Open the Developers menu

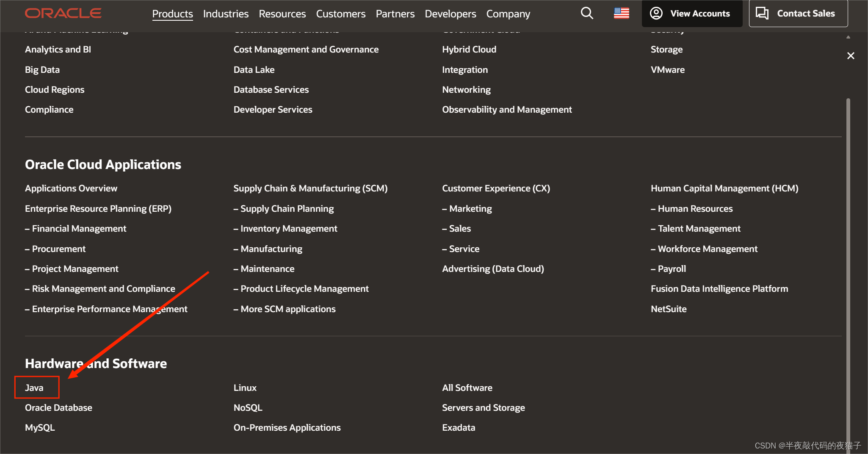coord(451,14)
